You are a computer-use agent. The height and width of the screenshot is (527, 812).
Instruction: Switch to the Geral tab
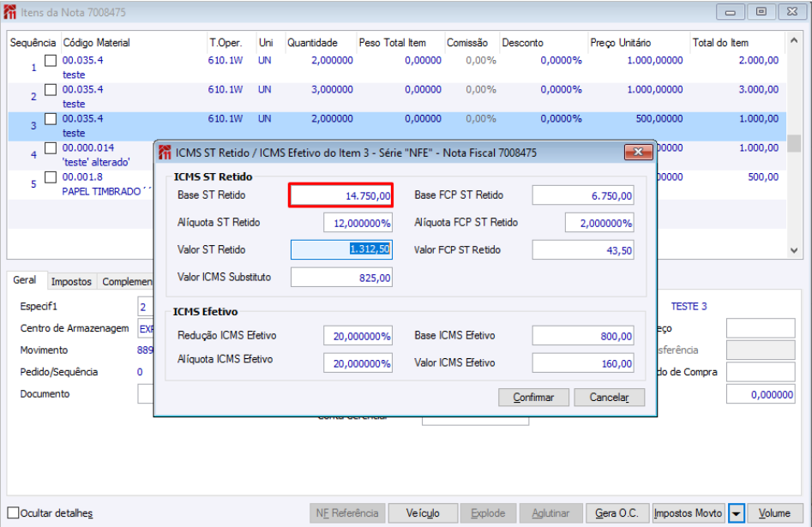click(x=24, y=280)
